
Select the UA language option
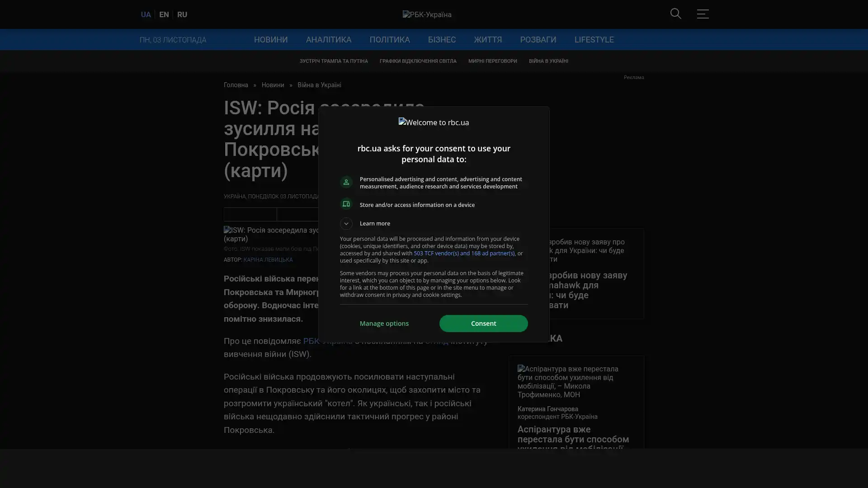coord(146,14)
